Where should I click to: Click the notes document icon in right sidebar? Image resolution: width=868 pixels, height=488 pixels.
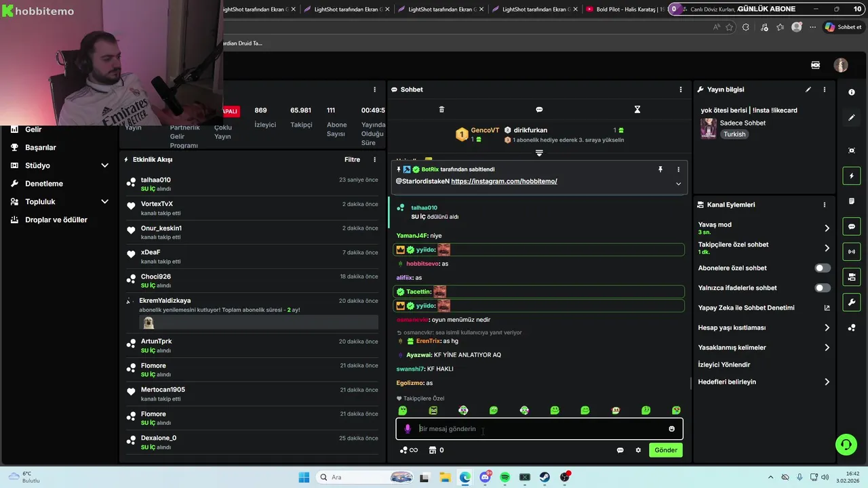(852, 201)
